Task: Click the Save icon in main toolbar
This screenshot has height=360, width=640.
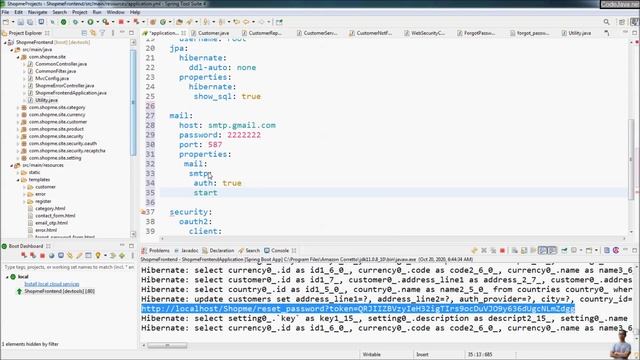Action: click(x=21, y=22)
